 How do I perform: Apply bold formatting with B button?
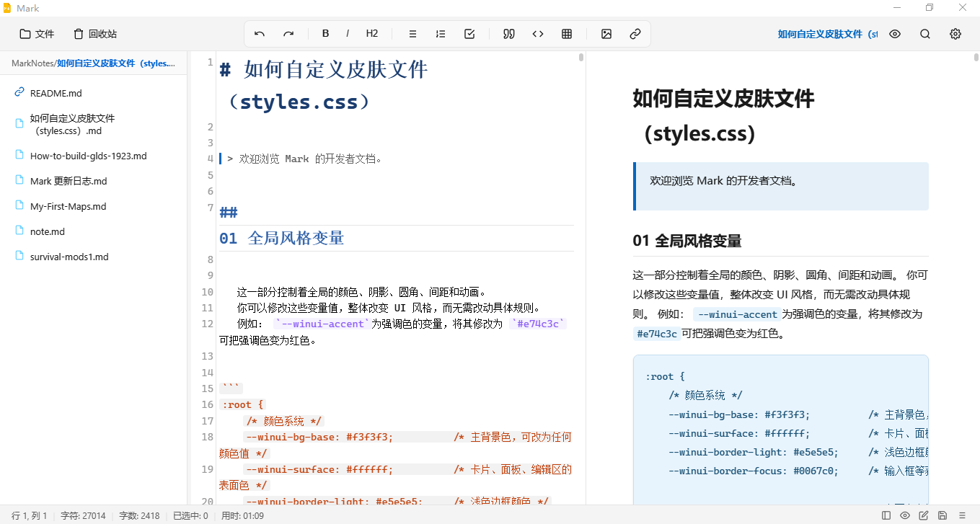coord(325,34)
